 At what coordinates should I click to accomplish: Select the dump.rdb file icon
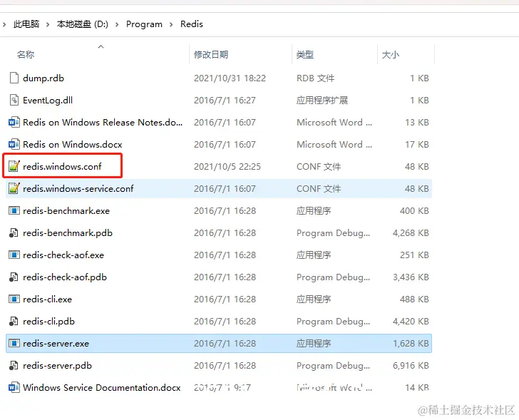(x=14, y=78)
